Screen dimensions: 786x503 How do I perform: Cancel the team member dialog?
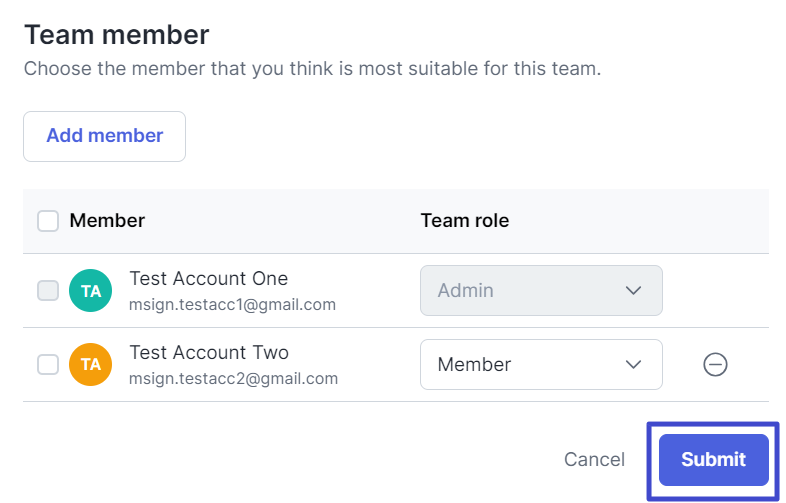click(595, 459)
